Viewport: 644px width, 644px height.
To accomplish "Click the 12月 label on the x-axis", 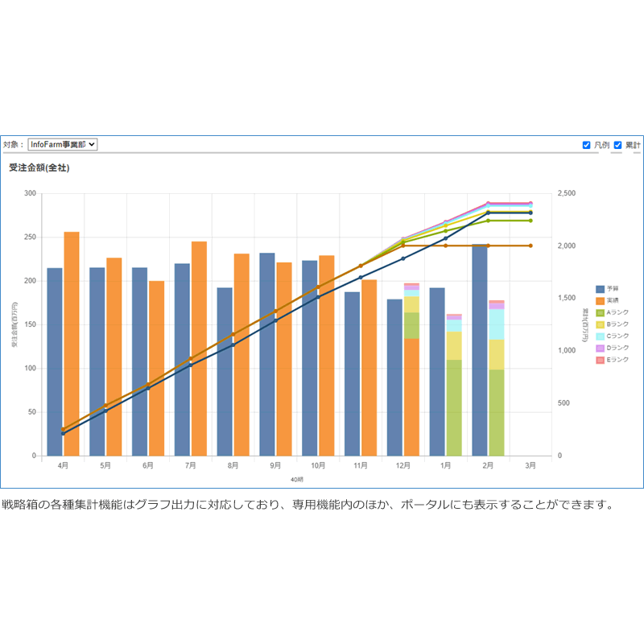I will [403, 465].
